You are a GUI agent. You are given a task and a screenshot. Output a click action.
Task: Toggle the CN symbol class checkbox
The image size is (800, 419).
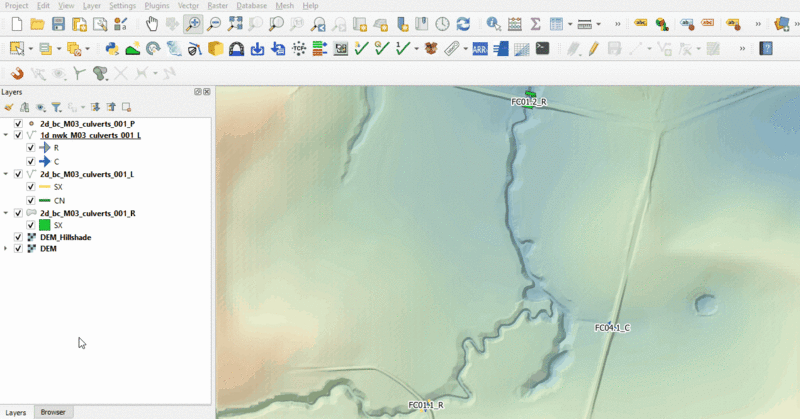[x=31, y=200]
